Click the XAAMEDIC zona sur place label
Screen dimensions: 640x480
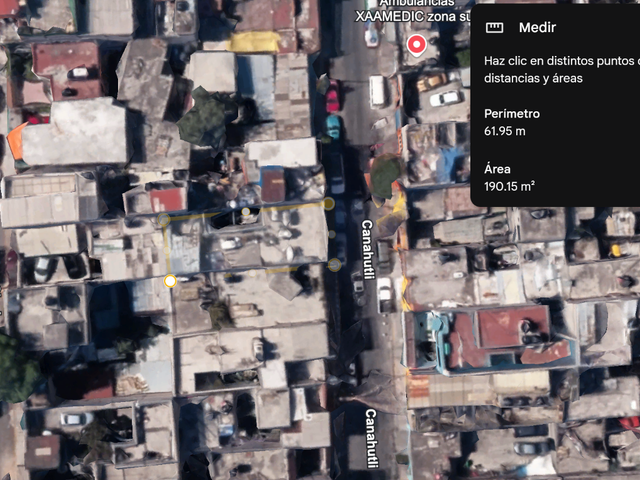pyautogui.click(x=413, y=11)
